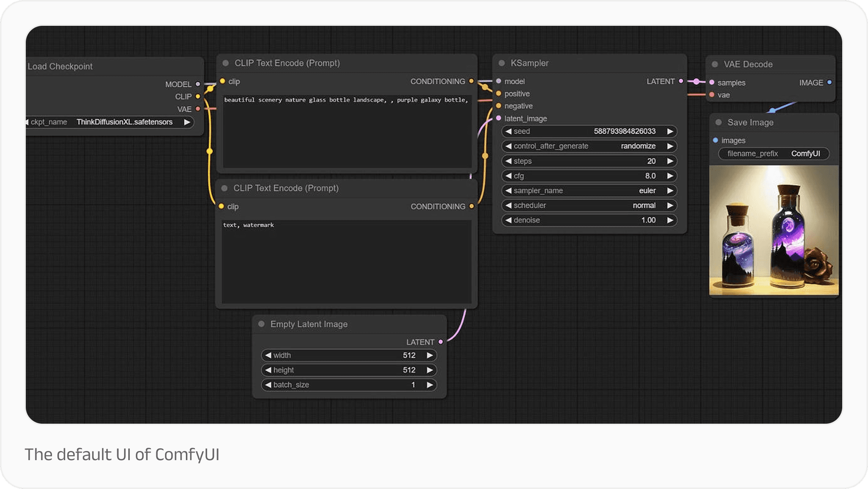This screenshot has width=868, height=489.
Task: Change scheduler using its right arrow
Action: click(x=669, y=205)
